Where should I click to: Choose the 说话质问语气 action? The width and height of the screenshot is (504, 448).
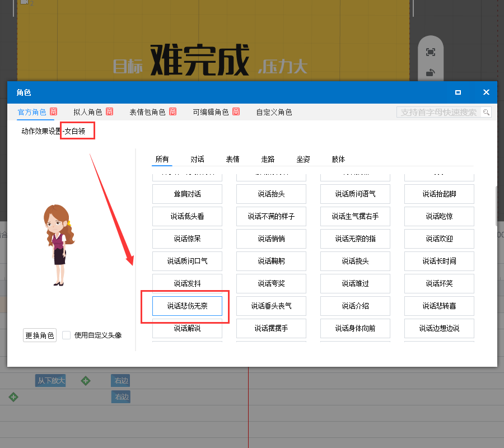pyautogui.click(x=355, y=194)
